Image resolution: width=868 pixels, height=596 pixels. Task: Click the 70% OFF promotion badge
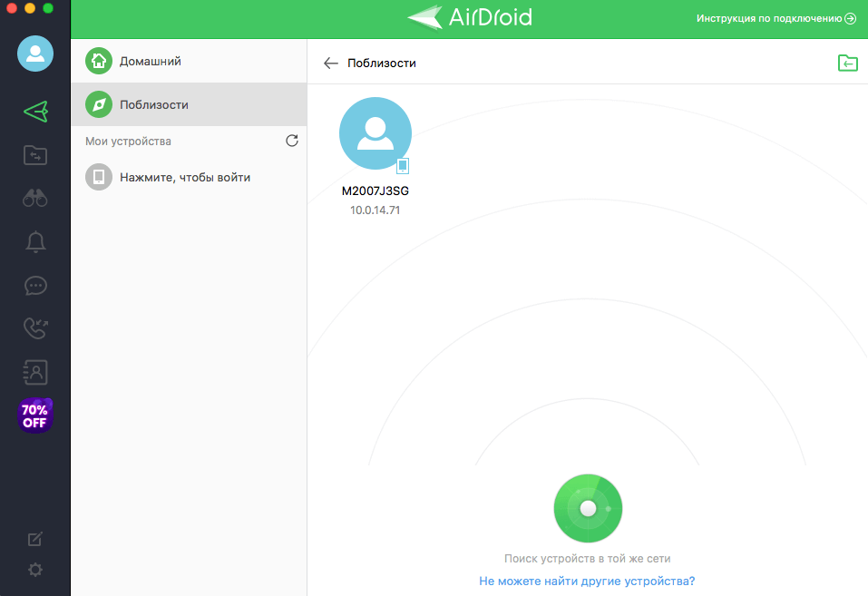35,415
